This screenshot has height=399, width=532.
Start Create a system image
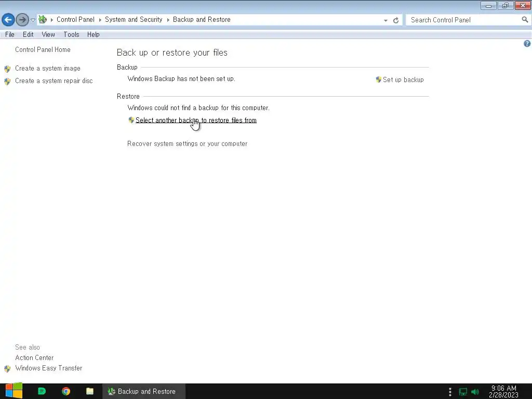48,69
